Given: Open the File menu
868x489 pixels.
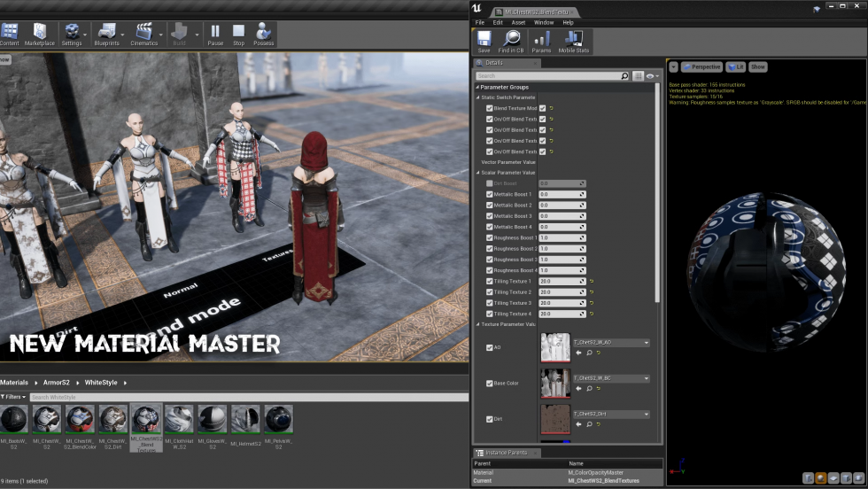Looking at the screenshot, I should click(480, 23).
